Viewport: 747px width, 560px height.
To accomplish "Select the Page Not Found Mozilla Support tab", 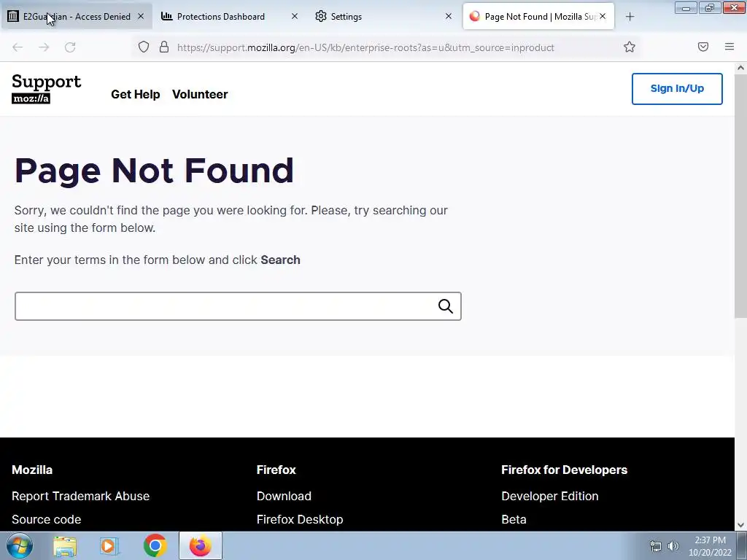I will tap(538, 16).
